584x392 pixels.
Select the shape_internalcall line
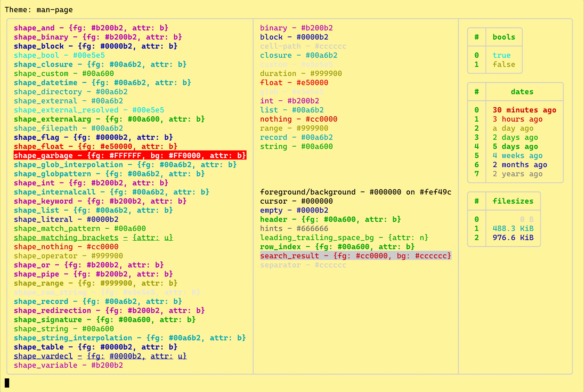pos(112,192)
